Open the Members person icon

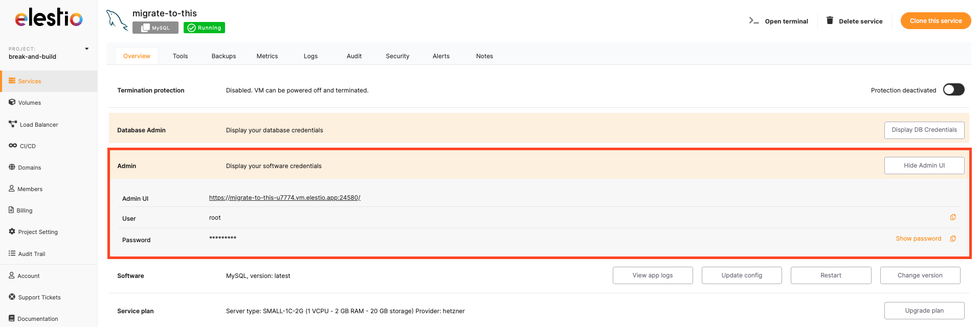click(x=12, y=189)
